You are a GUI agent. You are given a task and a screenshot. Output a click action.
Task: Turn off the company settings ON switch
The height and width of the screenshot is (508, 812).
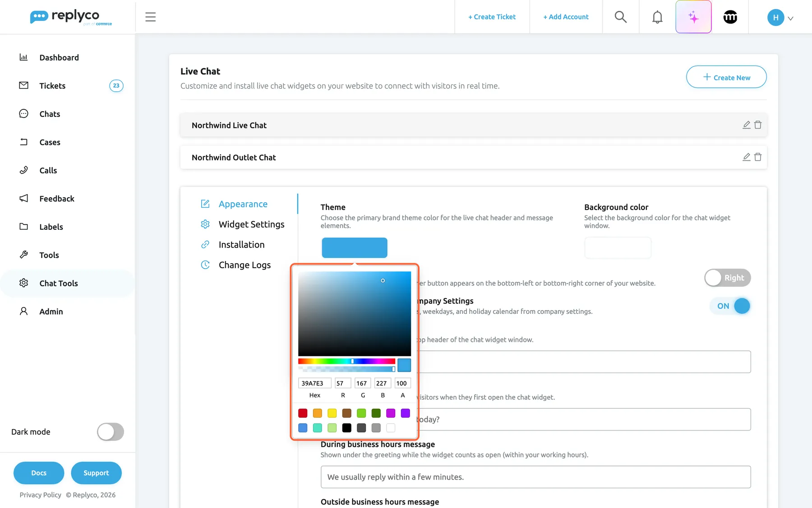click(x=730, y=306)
